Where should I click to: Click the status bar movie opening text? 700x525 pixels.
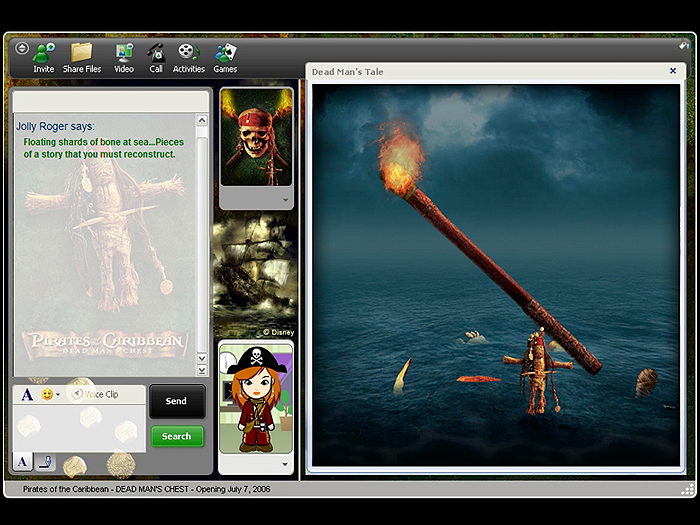146,489
